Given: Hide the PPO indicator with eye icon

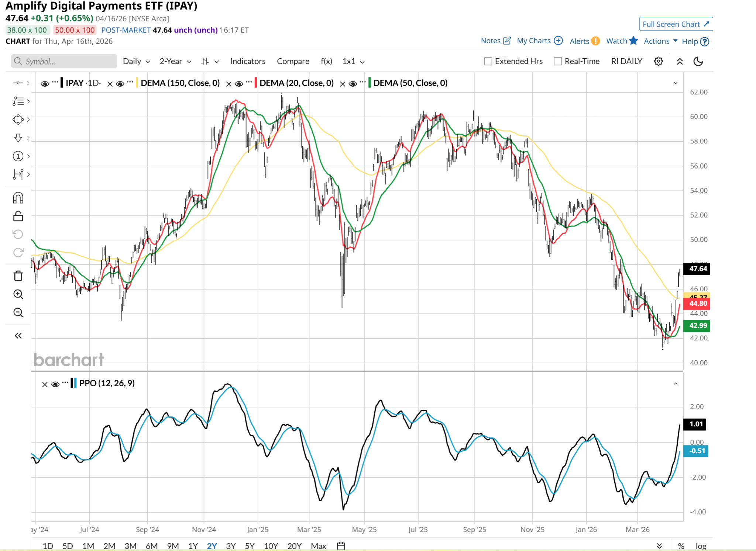Looking at the screenshot, I should click(x=55, y=384).
